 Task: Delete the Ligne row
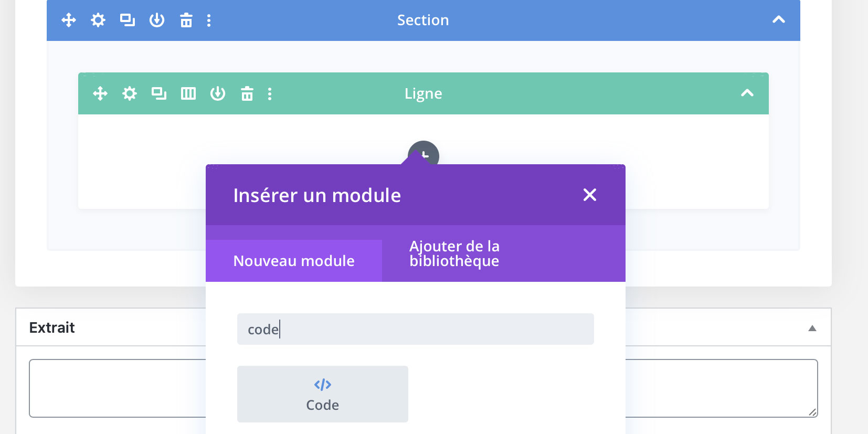pos(247,94)
